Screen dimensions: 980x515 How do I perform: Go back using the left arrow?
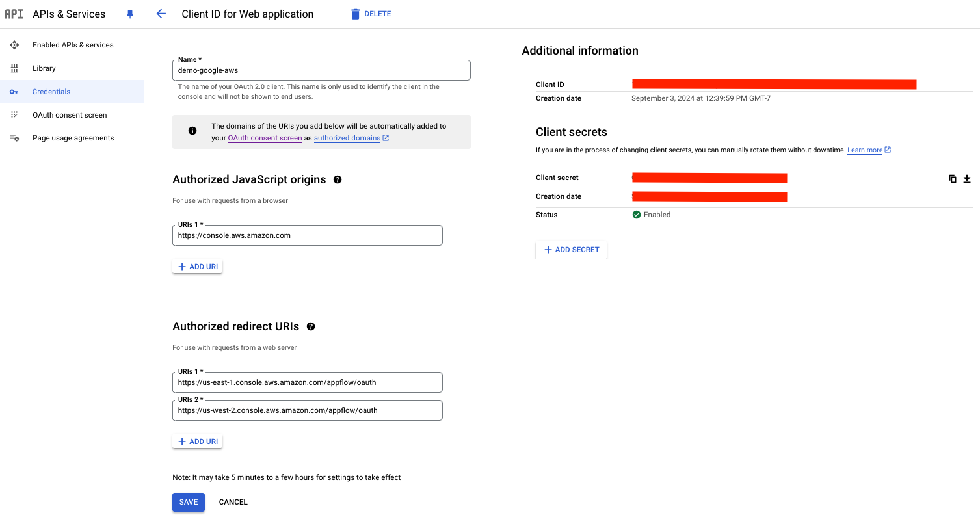pyautogui.click(x=161, y=14)
